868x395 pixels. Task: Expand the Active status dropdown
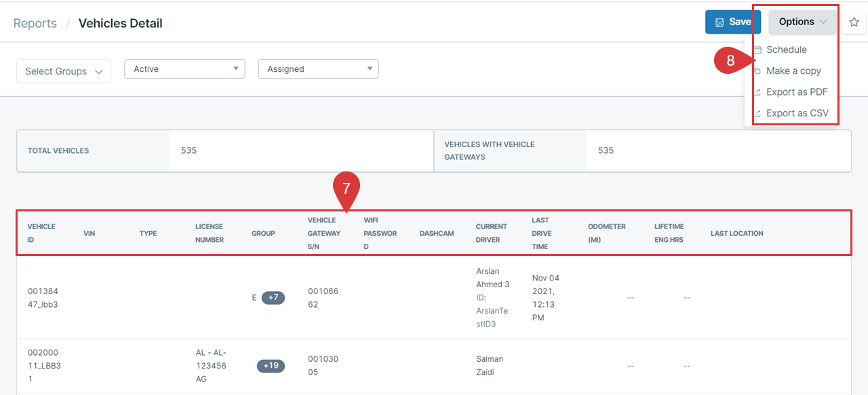(x=184, y=69)
